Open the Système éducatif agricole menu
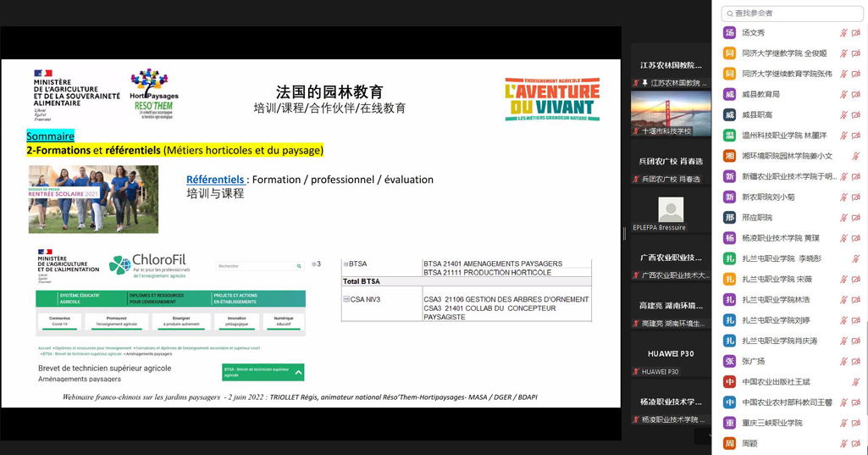This screenshot has width=868, height=455. pyautogui.click(x=79, y=299)
